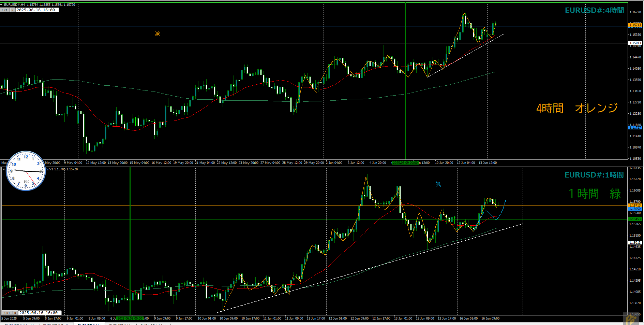Click the 1.13870 price label on H1 axis
Image resolution: width=644 pixels, height=325 pixels.
tap(635, 303)
